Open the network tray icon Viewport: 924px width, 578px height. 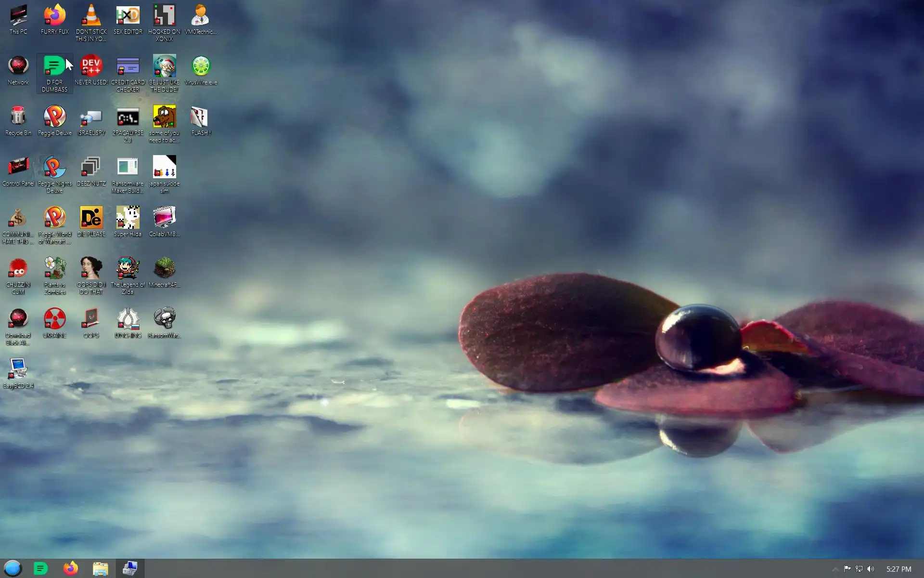pyautogui.click(x=859, y=569)
